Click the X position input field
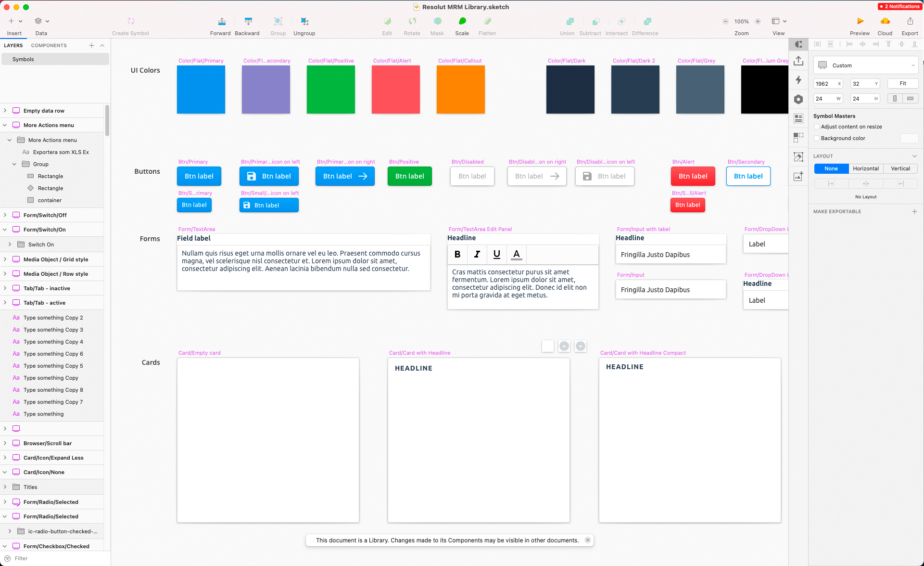 click(x=827, y=83)
